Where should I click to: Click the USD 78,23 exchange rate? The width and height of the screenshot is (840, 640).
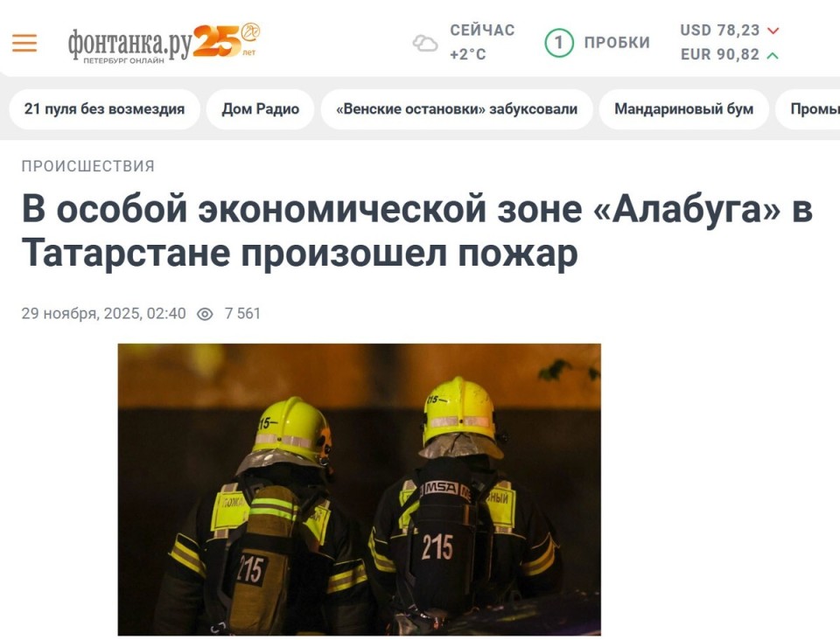[x=719, y=30]
